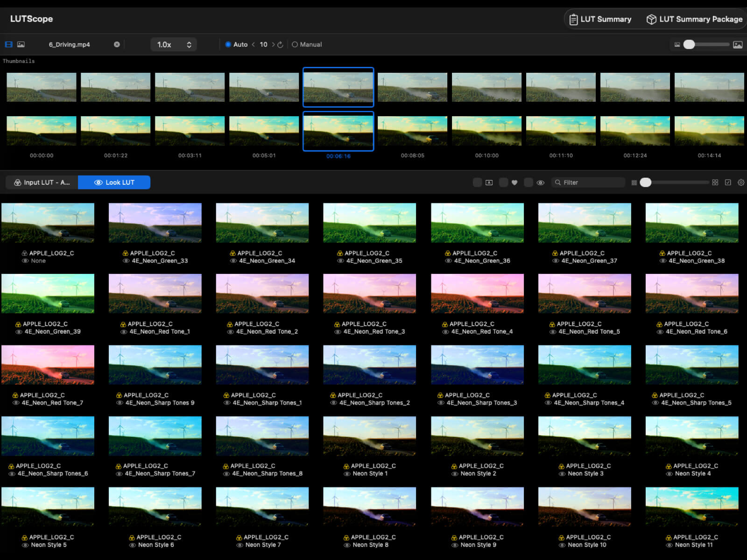The width and height of the screenshot is (747, 560).
Task: Click the LUT Summary Package button
Action: pos(694,19)
